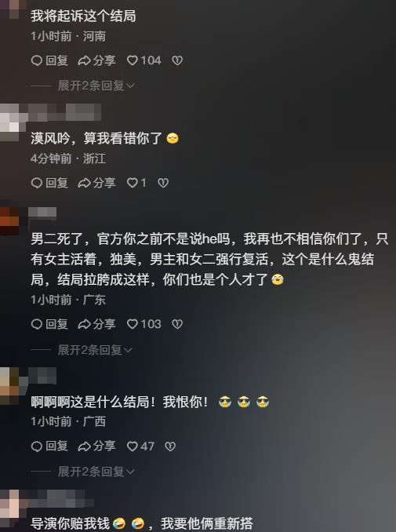Like the comment with 104 likes
Image resolution: width=396 pixels, height=532 pixels.
click(144, 60)
